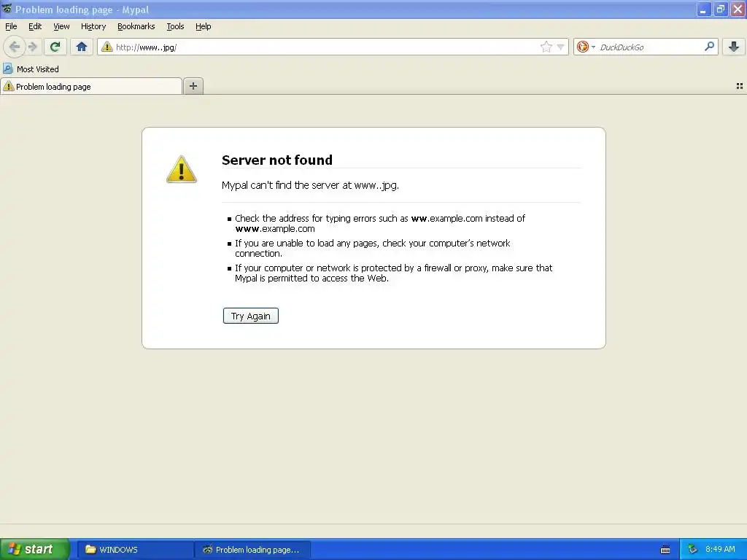Image resolution: width=747 pixels, height=560 pixels.
Task: Open the tab groups grid icon
Action: pyautogui.click(x=740, y=86)
